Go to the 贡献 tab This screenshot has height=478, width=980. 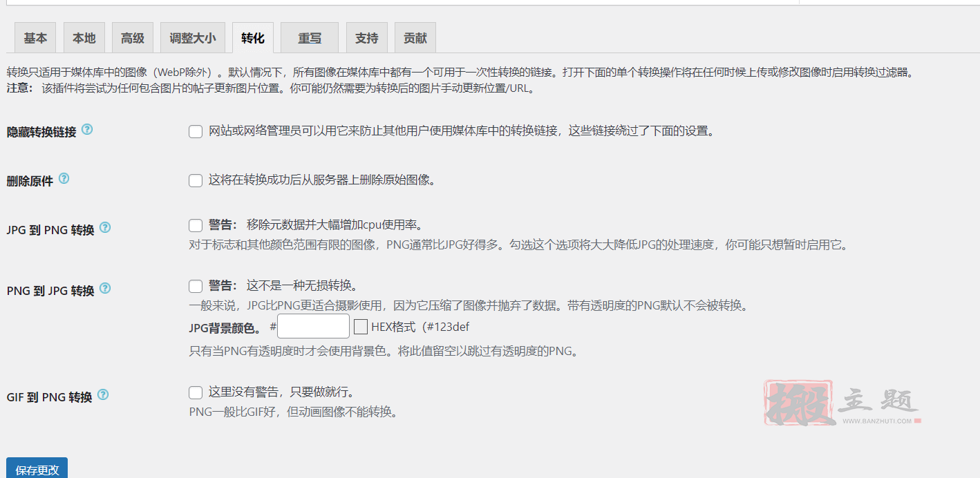click(x=415, y=38)
